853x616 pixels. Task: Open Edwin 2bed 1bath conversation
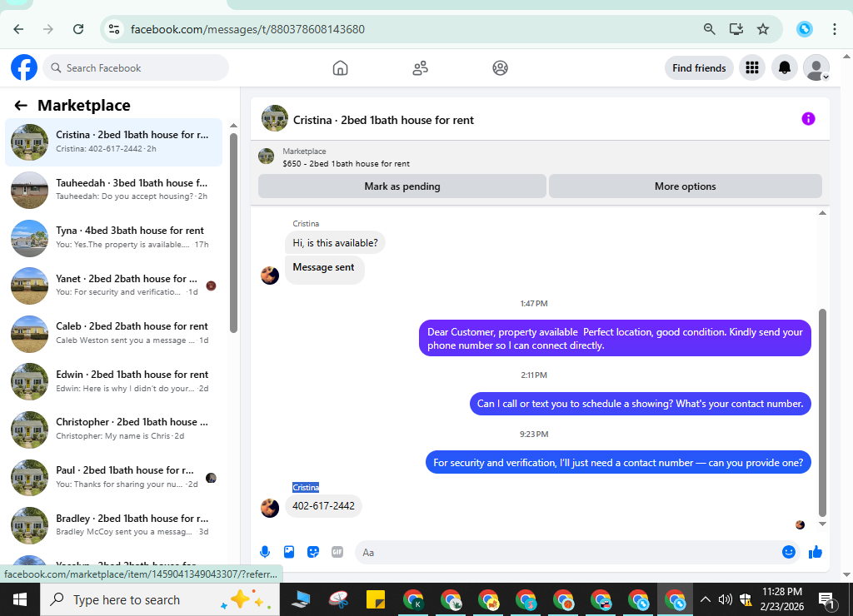(113, 381)
